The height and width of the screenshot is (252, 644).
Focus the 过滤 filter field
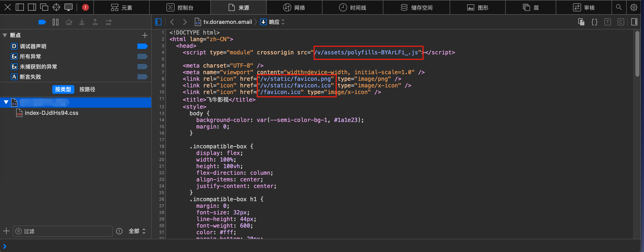click(63, 231)
